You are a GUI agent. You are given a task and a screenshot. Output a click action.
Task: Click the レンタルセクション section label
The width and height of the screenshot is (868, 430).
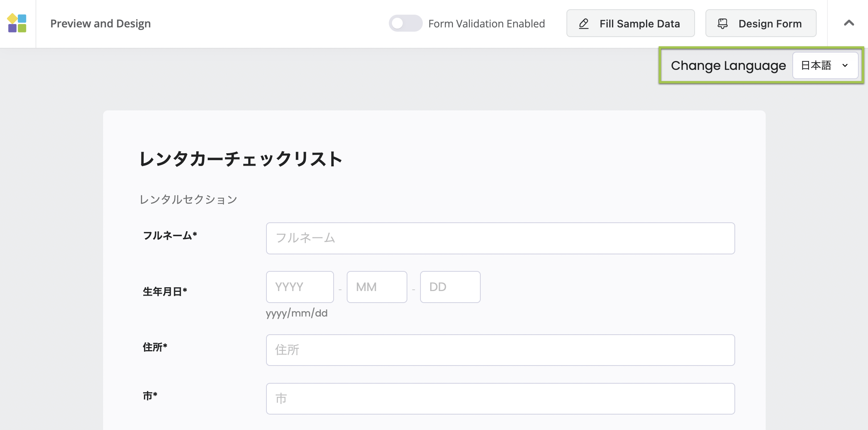pyautogui.click(x=188, y=200)
